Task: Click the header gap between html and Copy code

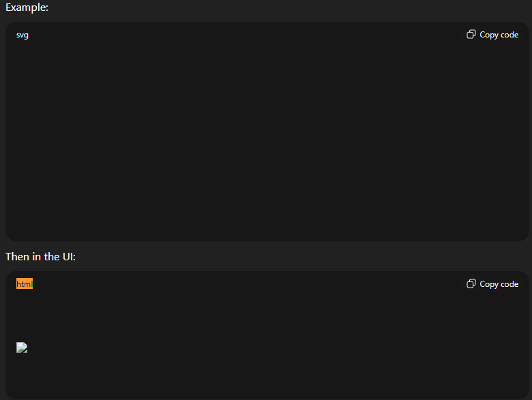Action: [246, 284]
